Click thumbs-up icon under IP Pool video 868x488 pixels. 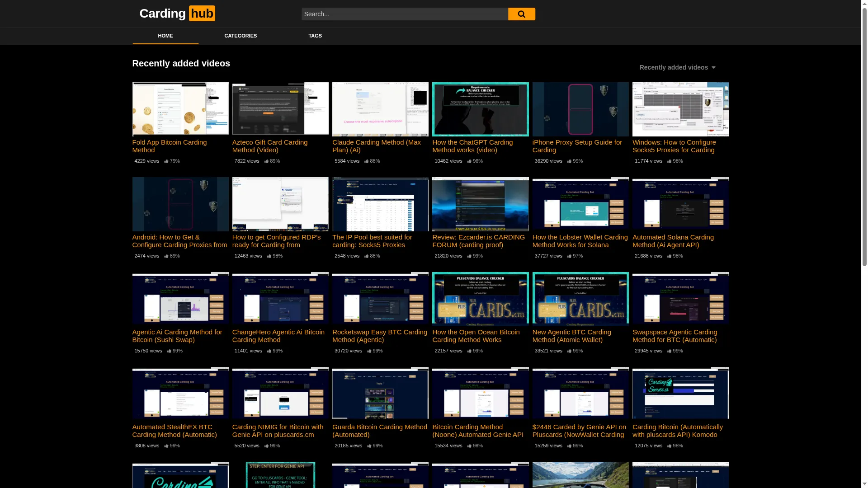point(367,256)
